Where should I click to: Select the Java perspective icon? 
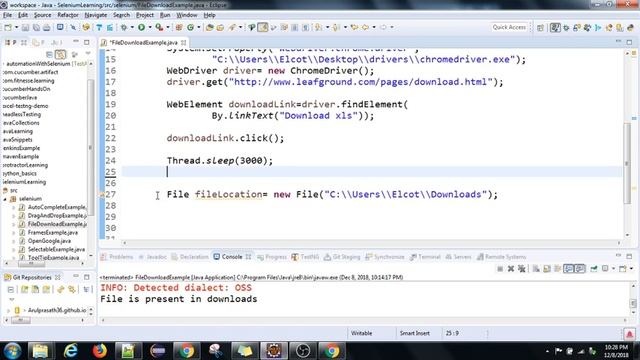coord(555,28)
